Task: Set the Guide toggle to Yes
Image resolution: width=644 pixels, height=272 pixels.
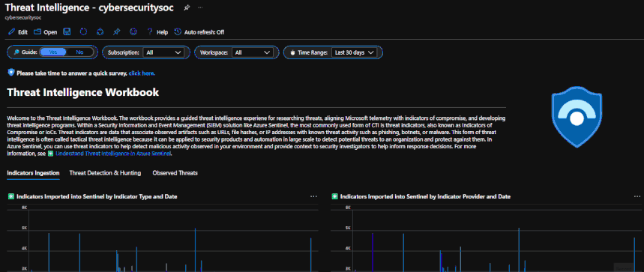Action: coord(53,52)
